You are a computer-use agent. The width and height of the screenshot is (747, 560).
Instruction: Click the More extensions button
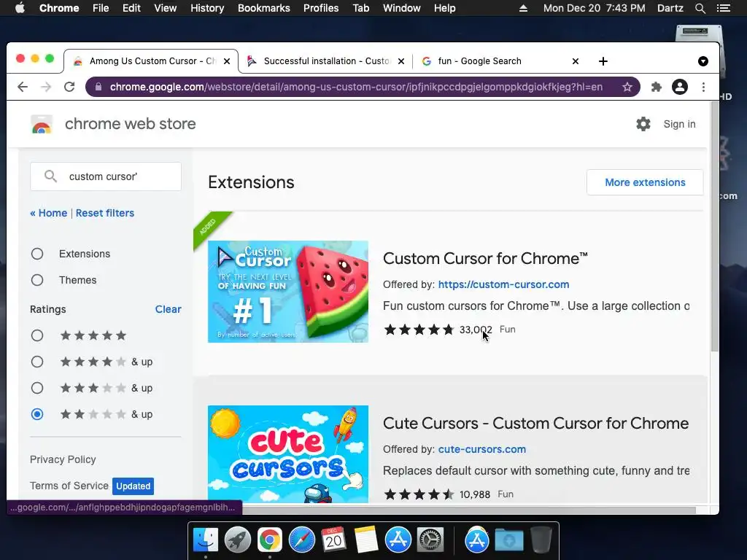tap(645, 182)
